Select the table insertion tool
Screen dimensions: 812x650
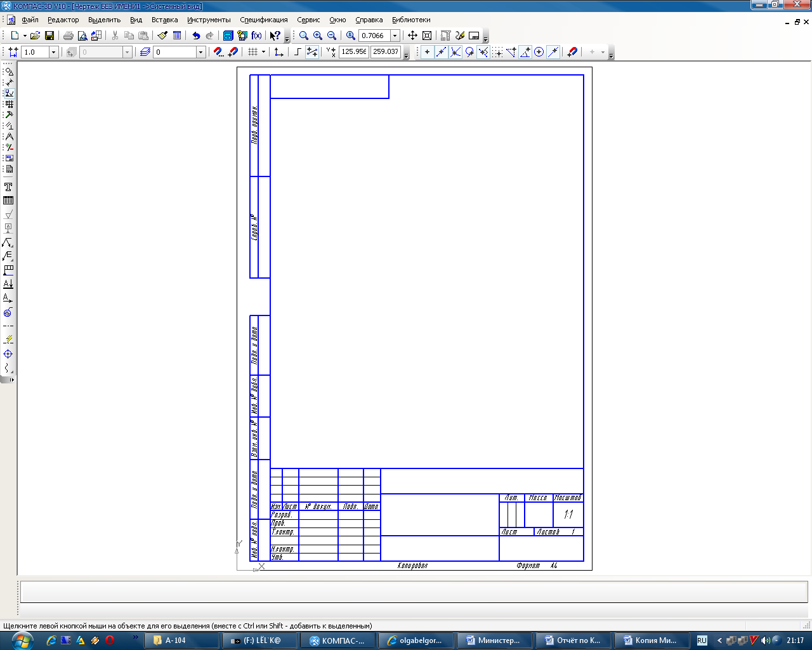click(x=8, y=201)
